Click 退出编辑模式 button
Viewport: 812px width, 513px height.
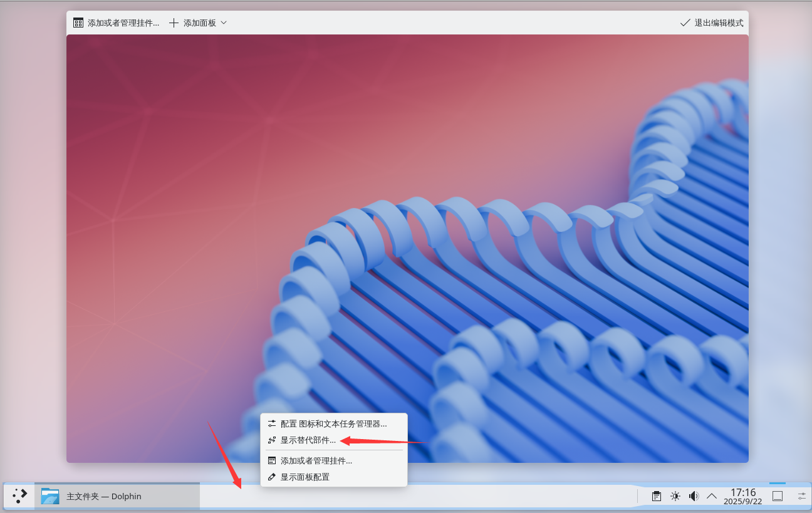(712, 23)
